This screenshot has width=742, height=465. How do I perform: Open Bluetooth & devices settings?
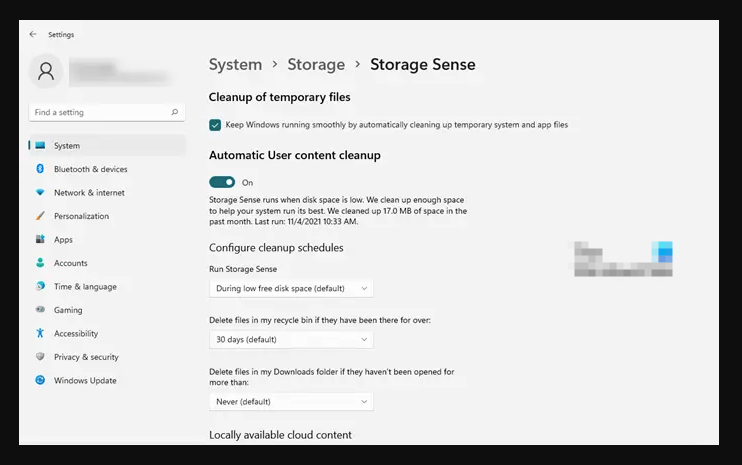(107, 169)
